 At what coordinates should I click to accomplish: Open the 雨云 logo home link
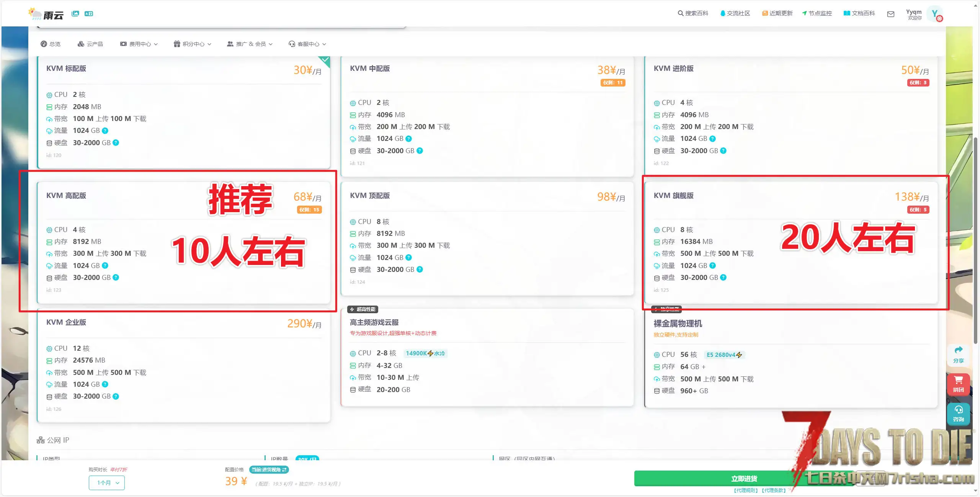pyautogui.click(x=46, y=14)
